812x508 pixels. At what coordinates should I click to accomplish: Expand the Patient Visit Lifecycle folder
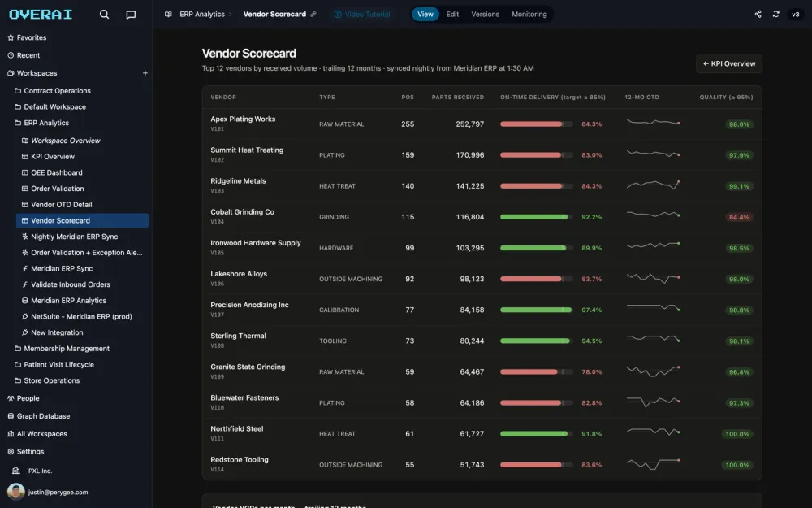(x=54, y=364)
